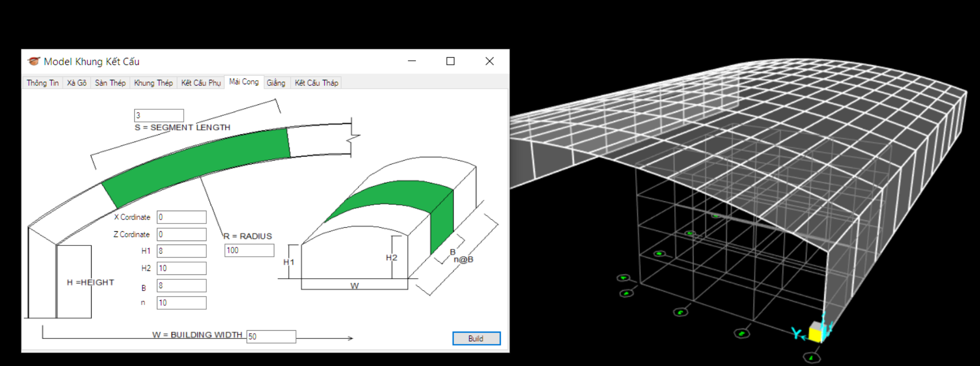The height and width of the screenshot is (366, 980).
Task: Open the Xà Gồ tab
Action: [76, 83]
